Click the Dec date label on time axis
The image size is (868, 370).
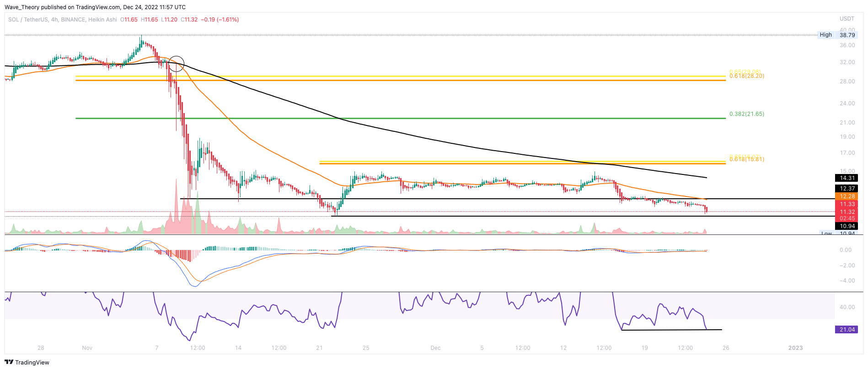point(435,348)
